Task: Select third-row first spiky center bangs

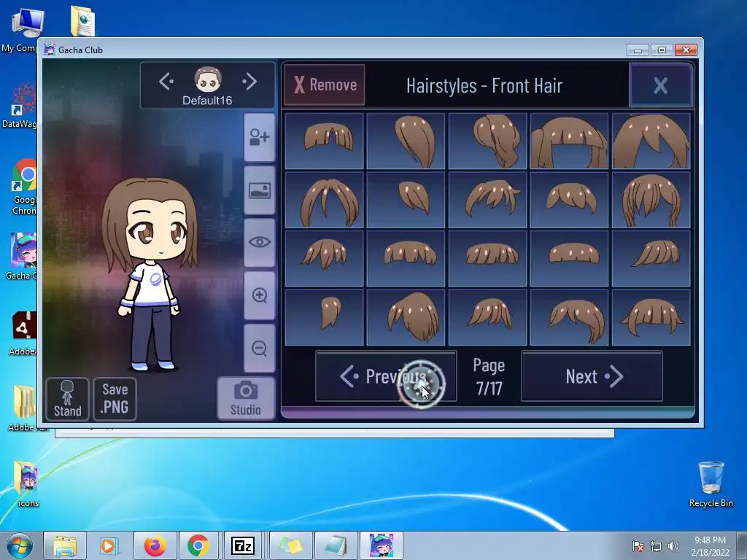Action: tap(324, 259)
